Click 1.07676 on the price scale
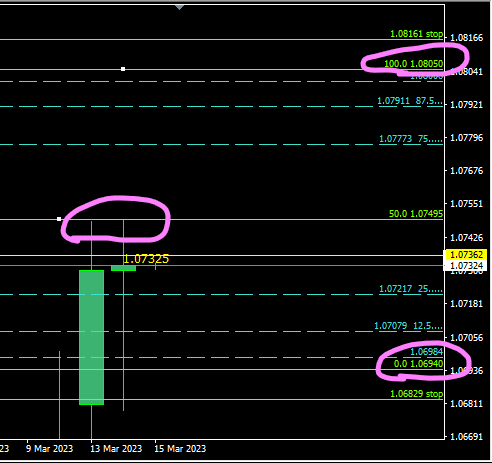 pos(466,171)
